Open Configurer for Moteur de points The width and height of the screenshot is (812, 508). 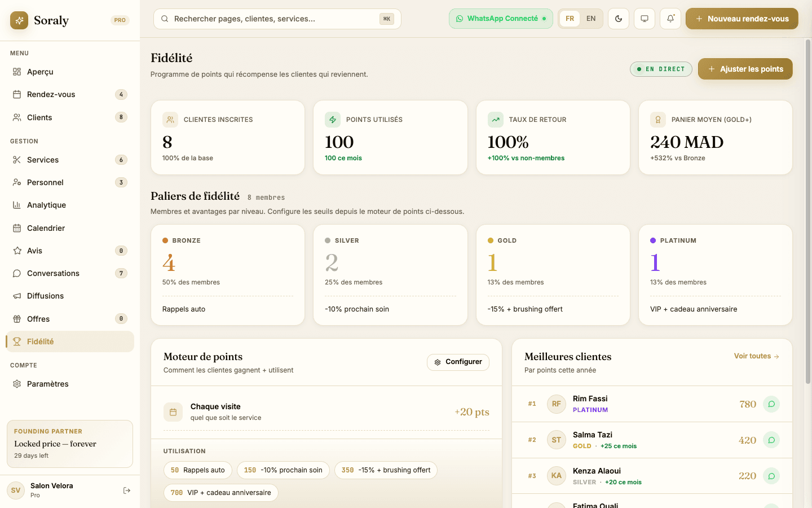458,362
